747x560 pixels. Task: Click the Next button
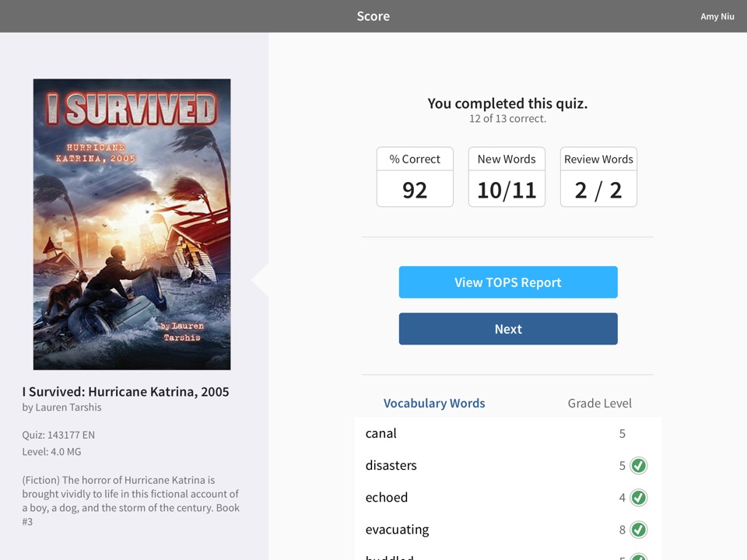[508, 328]
